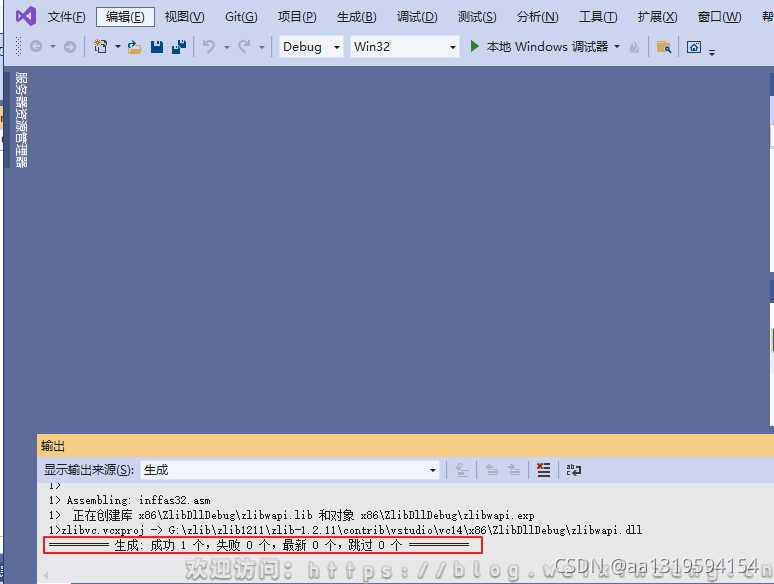Expand the redo history dropdown arrow

261,47
